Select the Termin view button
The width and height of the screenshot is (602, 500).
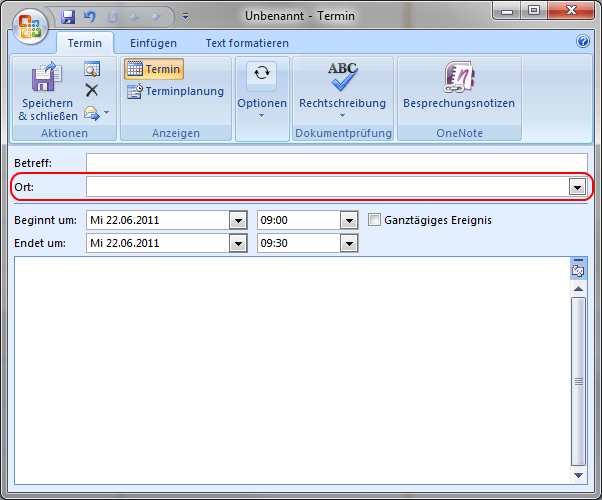[154, 69]
